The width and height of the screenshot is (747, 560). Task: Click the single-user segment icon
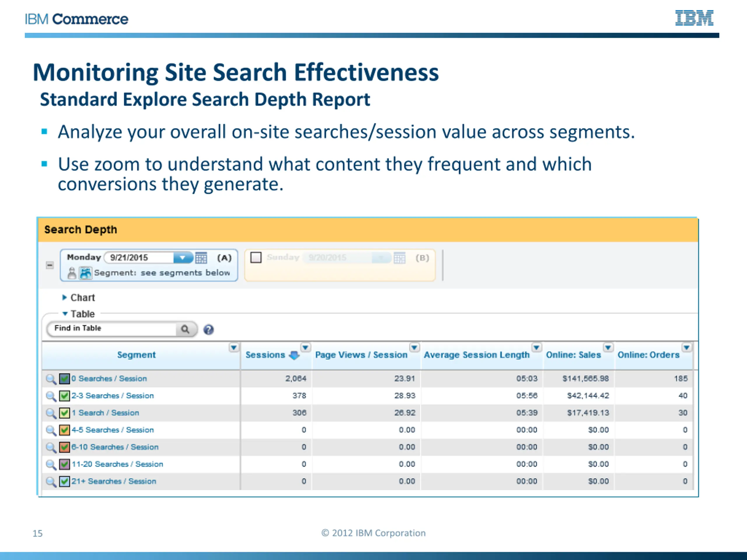[x=71, y=273]
